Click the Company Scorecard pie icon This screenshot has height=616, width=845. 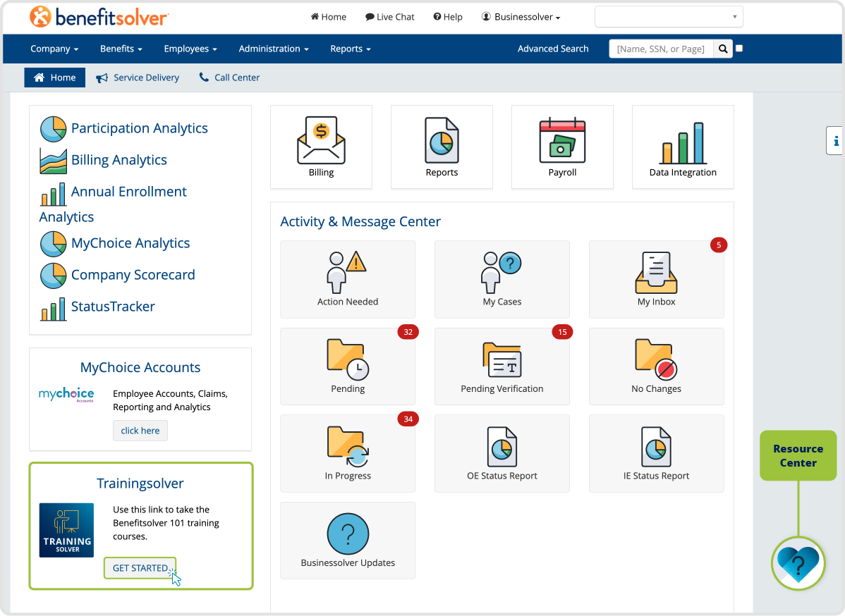point(54,276)
